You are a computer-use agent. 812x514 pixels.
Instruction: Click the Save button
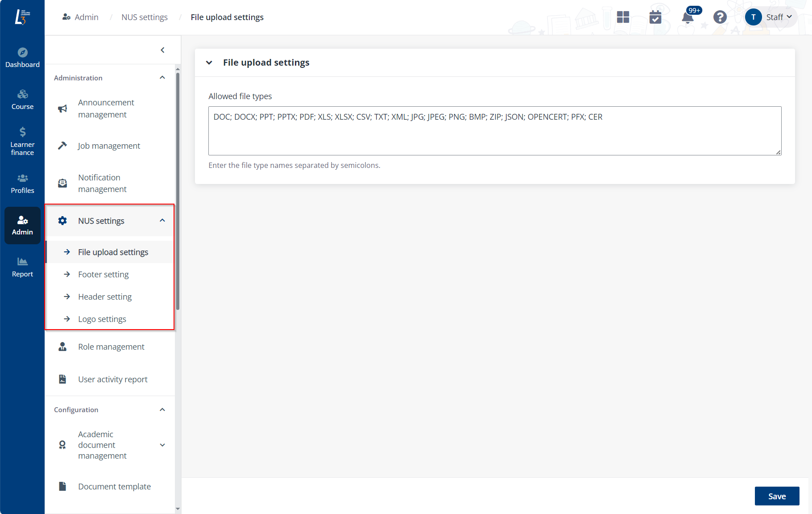pyautogui.click(x=777, y=496)
